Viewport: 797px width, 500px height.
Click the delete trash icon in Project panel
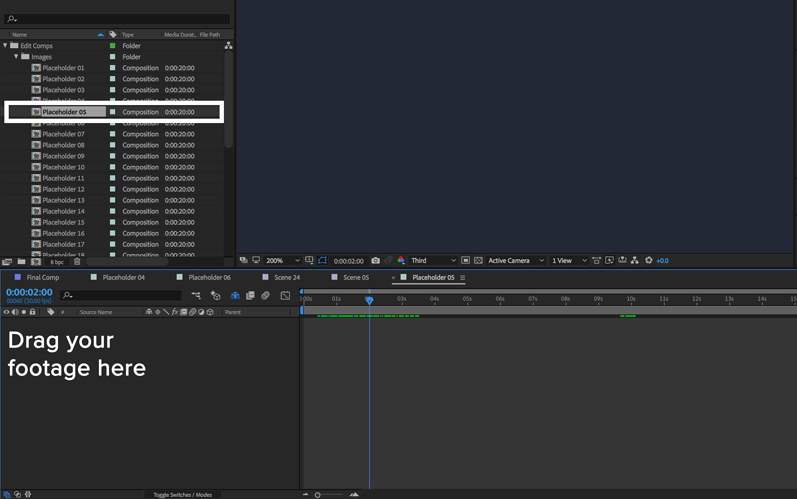[x=77, y=262]
